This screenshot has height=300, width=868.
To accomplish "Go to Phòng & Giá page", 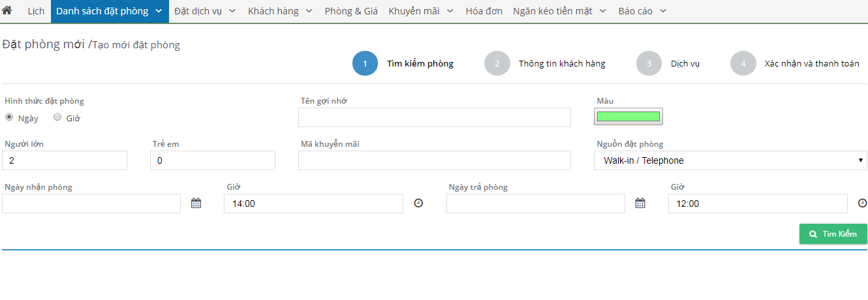I will click(x=351, y=11).
